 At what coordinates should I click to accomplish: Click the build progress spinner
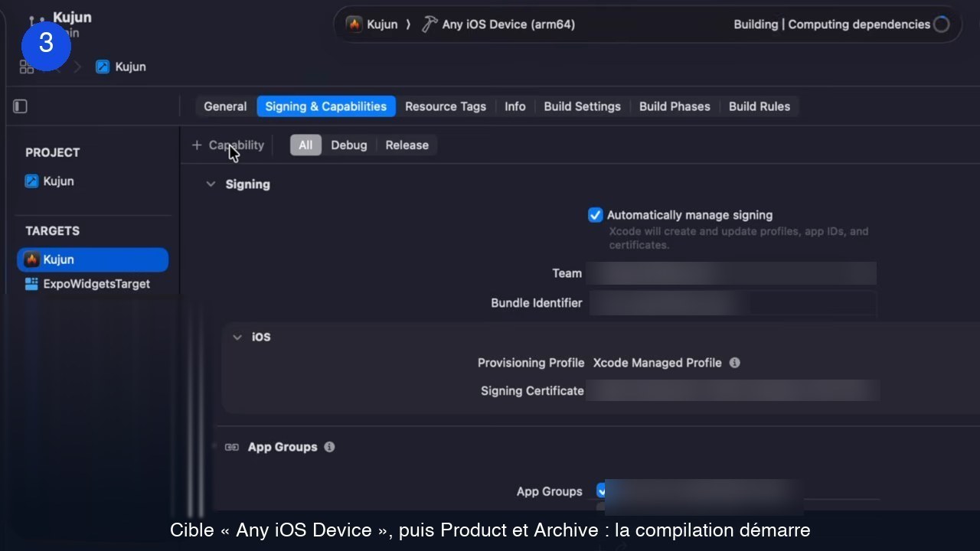(942, 24)
